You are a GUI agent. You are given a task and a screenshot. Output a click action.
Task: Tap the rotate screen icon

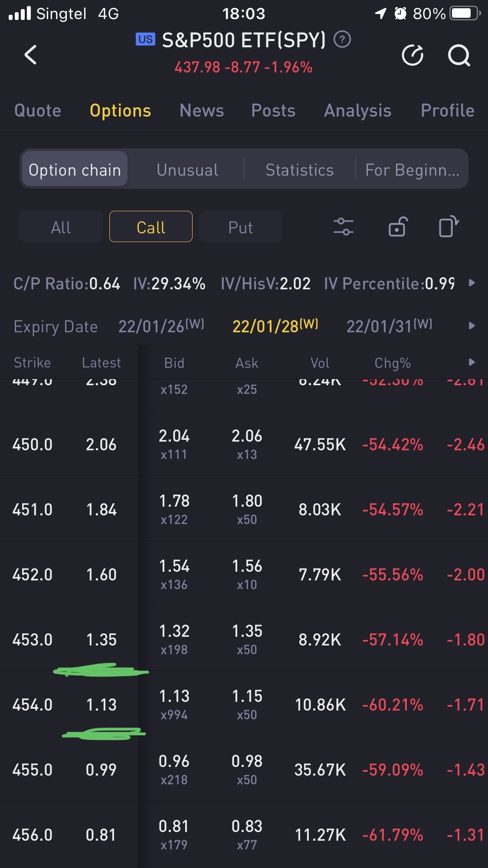click(x=449, y=226)
